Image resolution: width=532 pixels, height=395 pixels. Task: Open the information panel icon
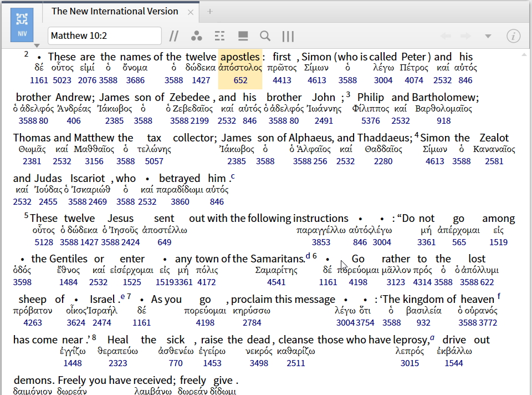[x=513, y=36]
